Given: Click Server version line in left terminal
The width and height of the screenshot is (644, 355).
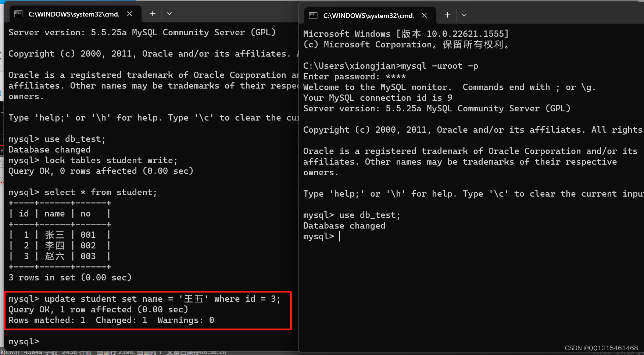Looking at the screenshot, I should (x=142, y=33).
